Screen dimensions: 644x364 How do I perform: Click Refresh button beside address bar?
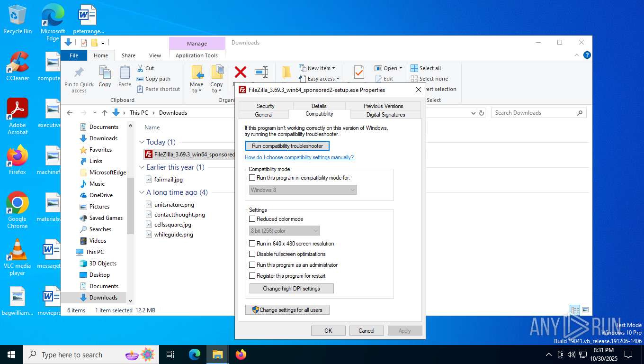[x=482, y=113]
